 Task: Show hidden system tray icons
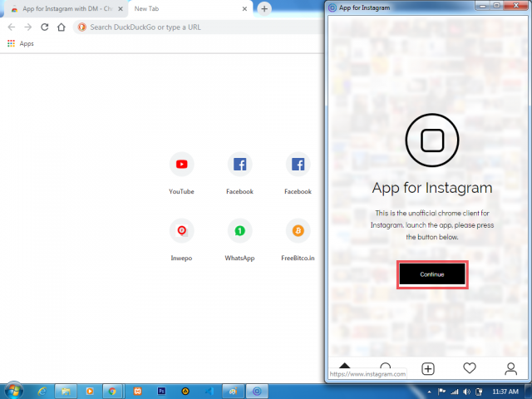point(431,391)
